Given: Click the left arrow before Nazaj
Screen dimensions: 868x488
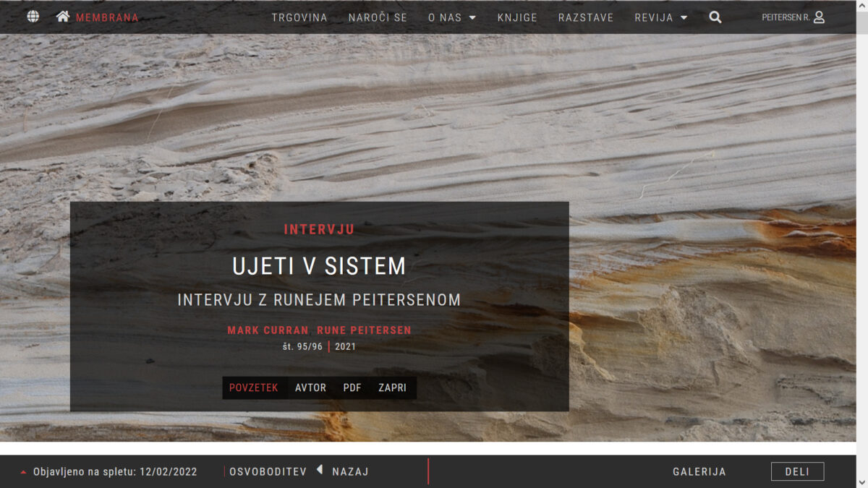Looking at the screenshot, I should (320, 471).
